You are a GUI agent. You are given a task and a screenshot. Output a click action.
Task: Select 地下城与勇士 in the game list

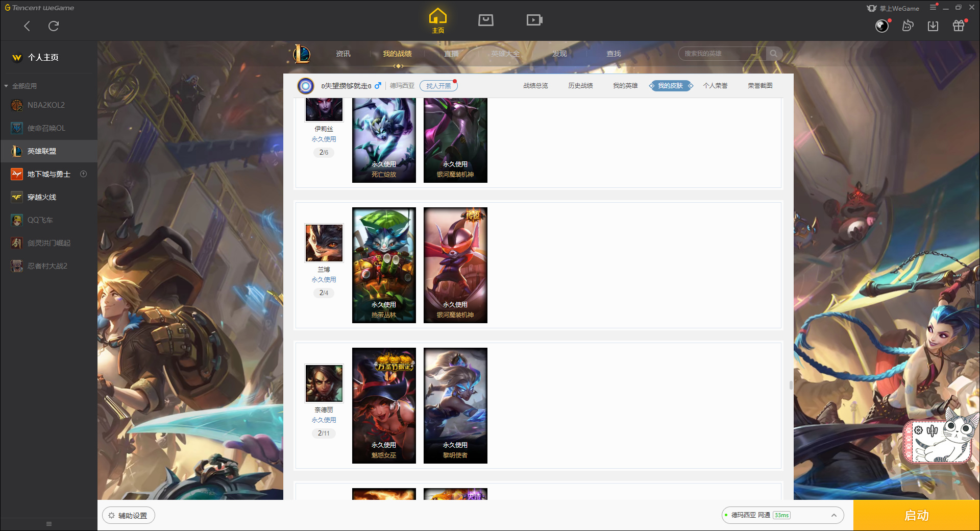(49, 174)
